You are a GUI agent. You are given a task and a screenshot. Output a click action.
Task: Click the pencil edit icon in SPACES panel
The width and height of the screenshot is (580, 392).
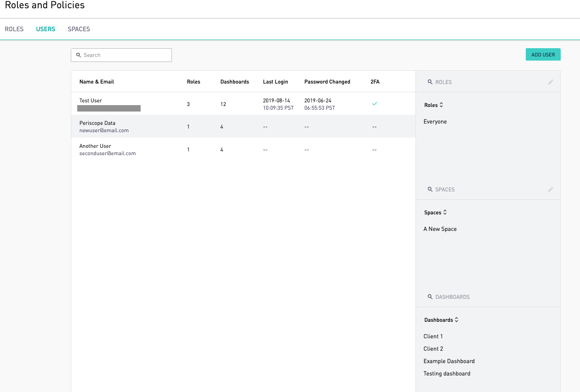point(551,190)
